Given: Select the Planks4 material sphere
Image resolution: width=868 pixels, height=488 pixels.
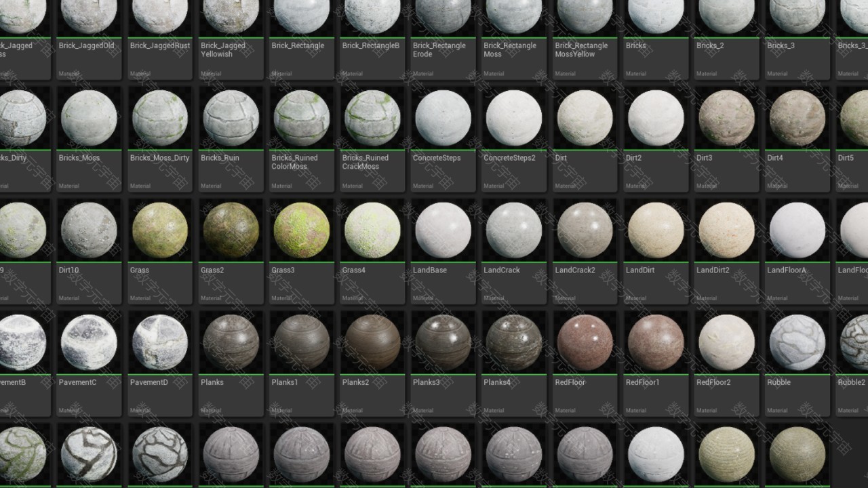Looking at the screenshot, I should click(x=513, y=342).
